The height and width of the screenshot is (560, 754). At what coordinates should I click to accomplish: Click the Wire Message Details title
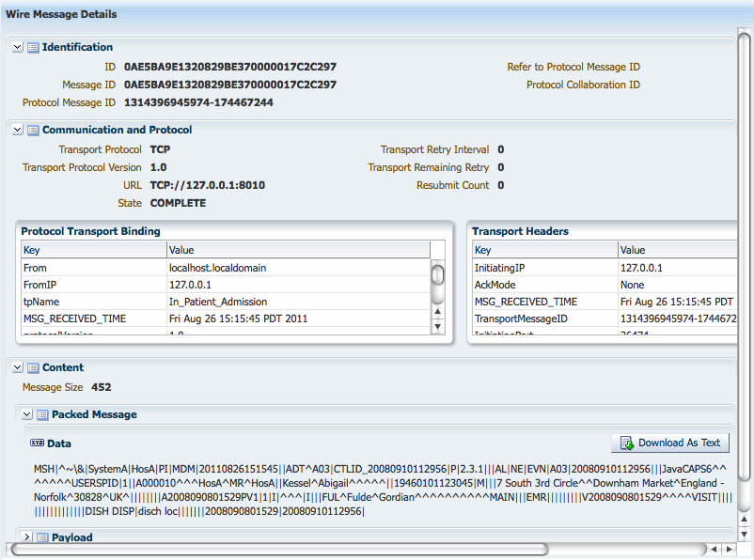click(61, 14)
